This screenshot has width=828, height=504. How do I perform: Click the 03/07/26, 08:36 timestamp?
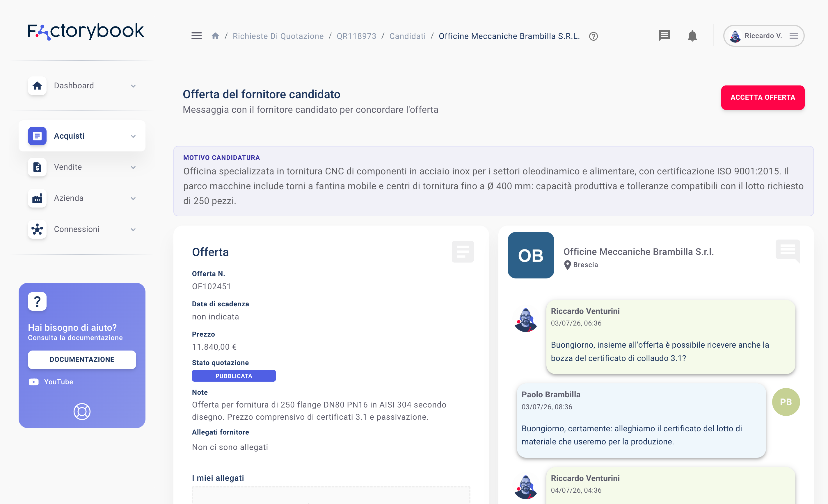547,407
